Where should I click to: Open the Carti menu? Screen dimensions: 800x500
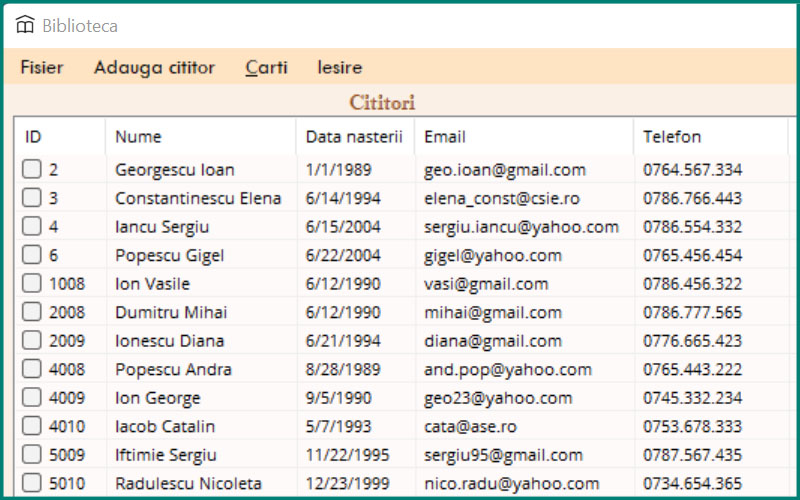[266, 68]
